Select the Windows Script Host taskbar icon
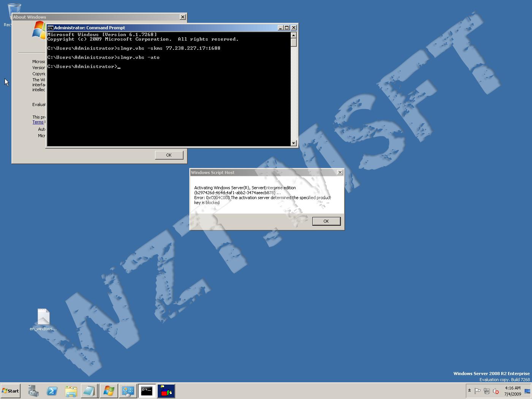Viewport: 532px width, 399px height. (166, 391)
